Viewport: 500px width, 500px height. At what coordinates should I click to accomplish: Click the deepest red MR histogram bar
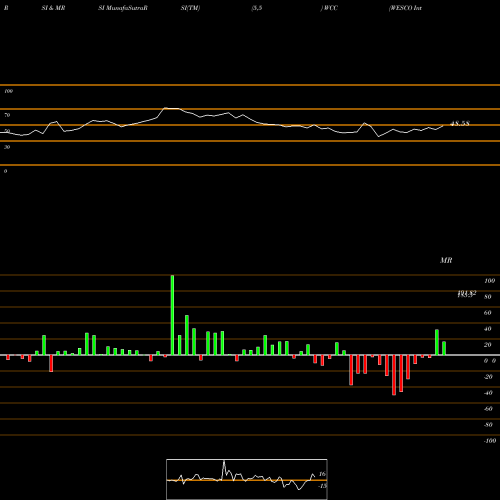coord(394,375)
